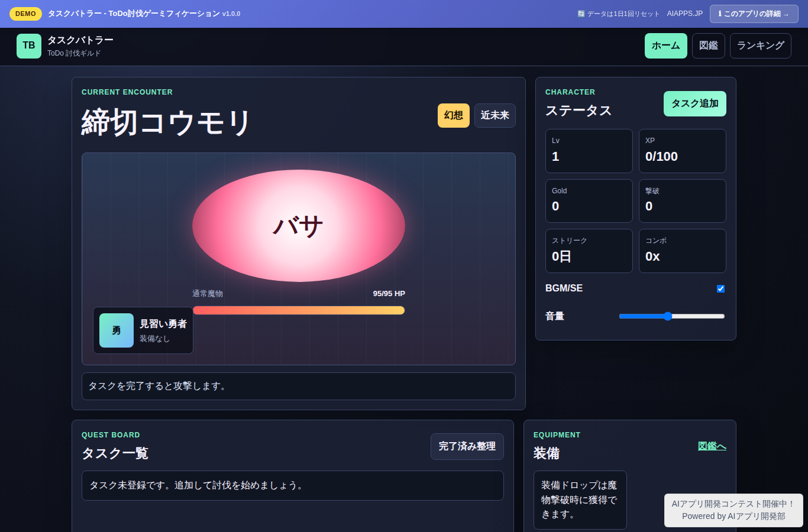Click the AIアプリ開発コンテスト banner
The image size is (808, 532).
[x=733, y=510]
